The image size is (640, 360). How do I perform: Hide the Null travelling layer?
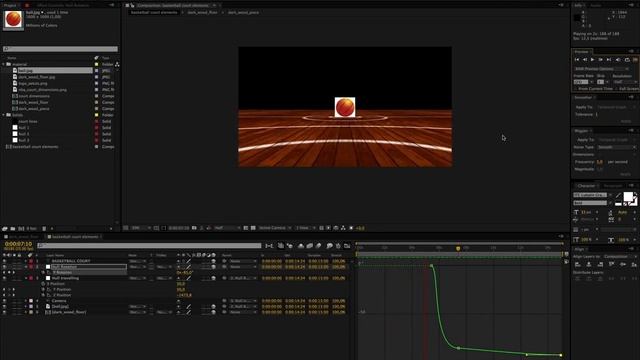coord(4,278)
